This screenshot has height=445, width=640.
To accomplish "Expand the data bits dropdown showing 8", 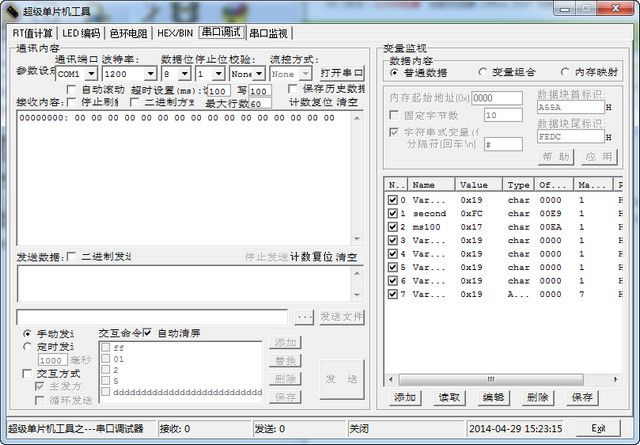I will point(184,74).
